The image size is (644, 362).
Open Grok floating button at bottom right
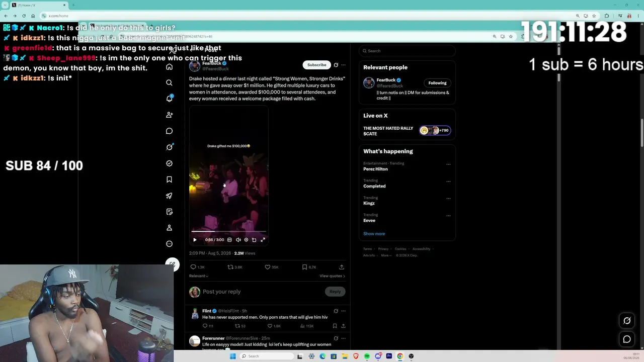point(627,321)
